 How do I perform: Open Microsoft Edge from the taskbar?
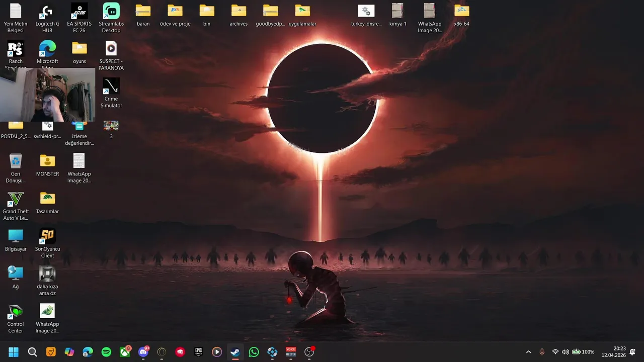point(88,352)
